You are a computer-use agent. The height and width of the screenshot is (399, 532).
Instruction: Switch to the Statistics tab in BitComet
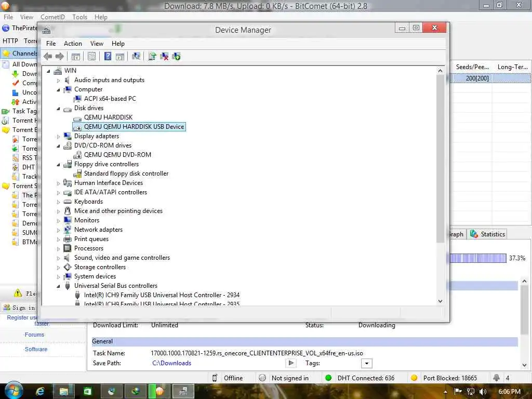(487, 234)
